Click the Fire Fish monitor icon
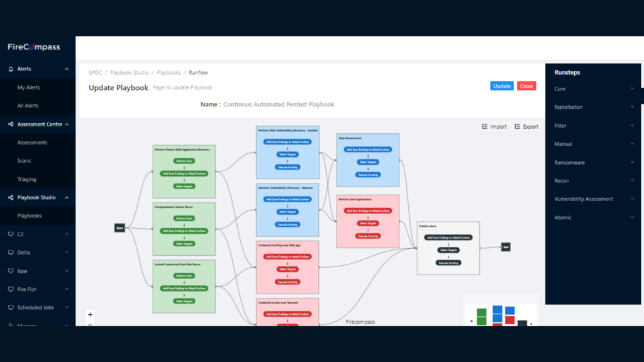Image resolution: width=644 pixels, height=362 pixels. (11, 290)
